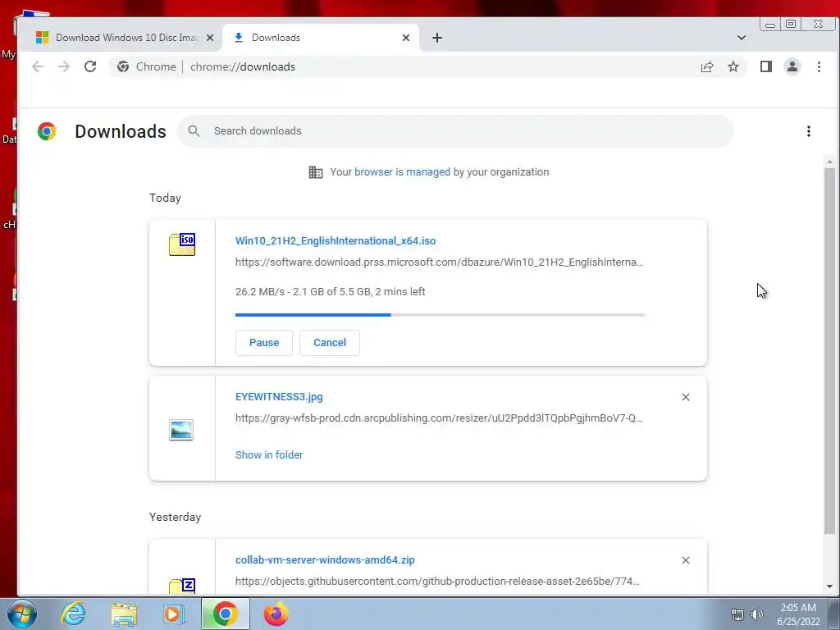Click the Chrome taskbar button
The image size is (840, 630).
point(225,614)
